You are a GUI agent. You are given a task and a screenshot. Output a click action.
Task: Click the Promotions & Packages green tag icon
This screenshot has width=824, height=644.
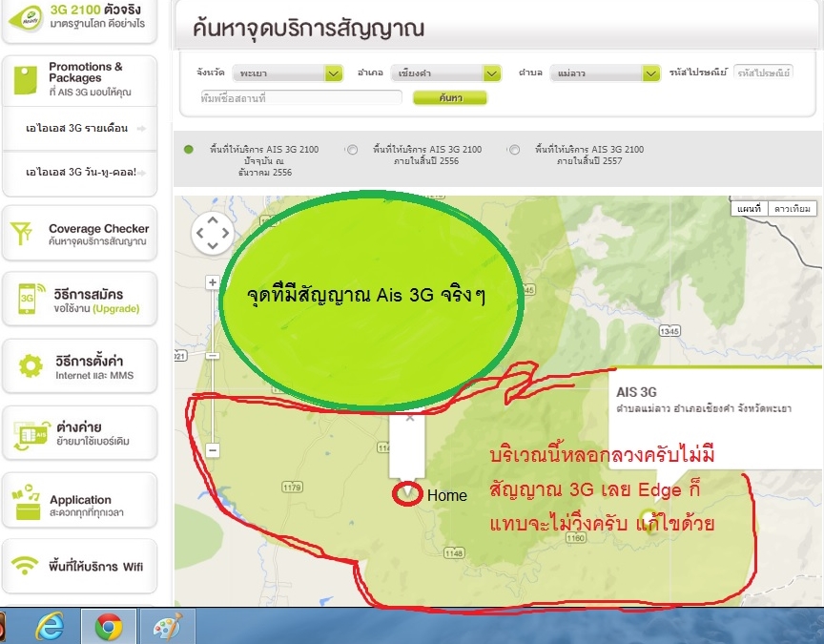tap(25, 80)
